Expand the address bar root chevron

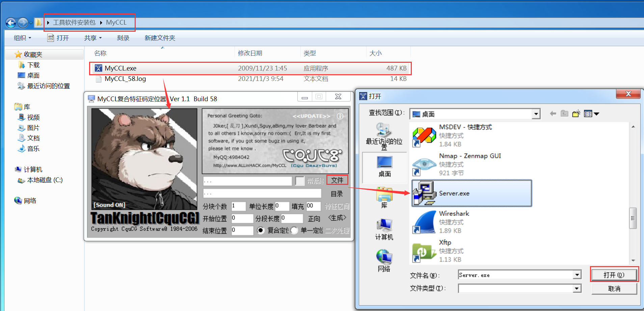[x=48, y=23]
